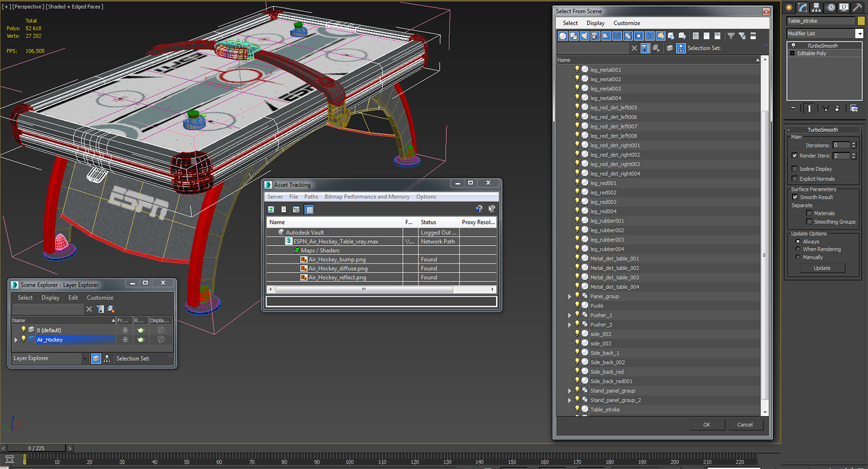Select the Always update option
The width and height of the screenshot is (868, 469).
click(x=798, y=242)
